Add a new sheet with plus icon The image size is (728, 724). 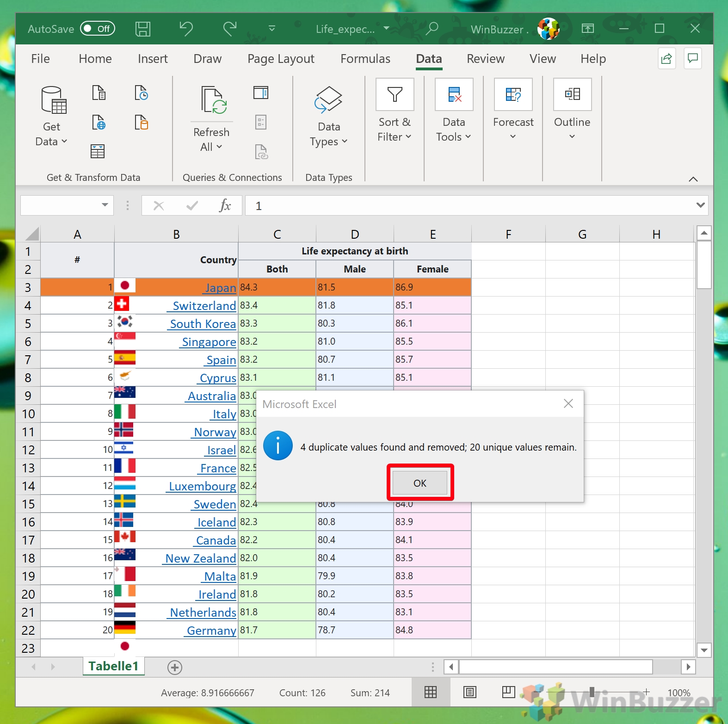[174, 668]
